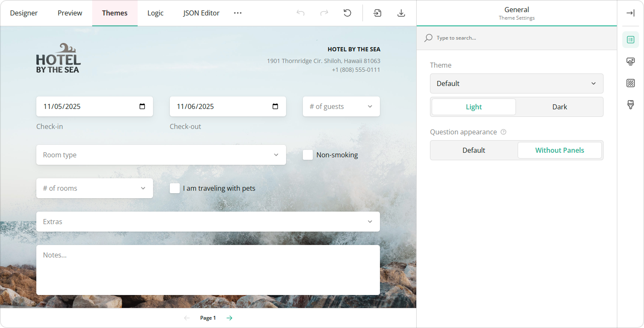This screenshot has height=328, width=644.
Task: Open the '# of guests' dropdown
Action: 341,106
